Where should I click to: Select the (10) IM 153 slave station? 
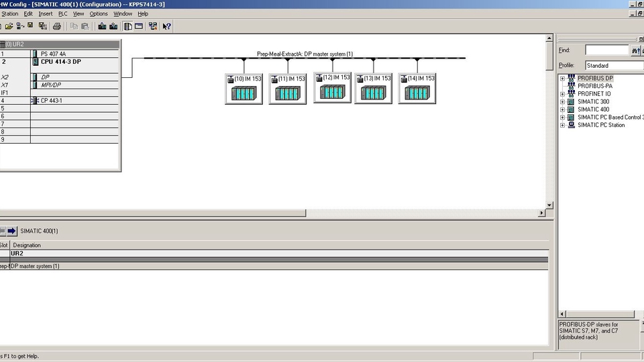click(244, 89)
